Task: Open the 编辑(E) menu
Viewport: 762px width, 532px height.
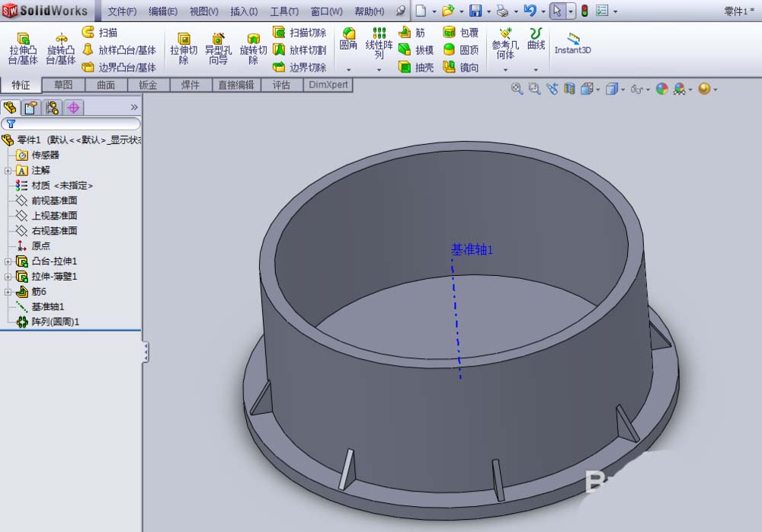Action: point(163,11)
